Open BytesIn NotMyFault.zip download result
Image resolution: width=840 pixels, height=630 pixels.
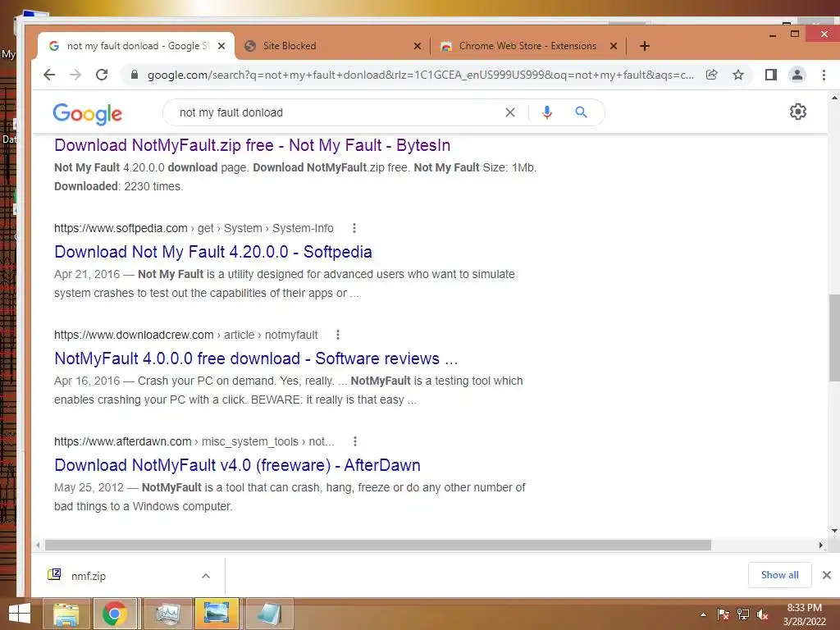(253, 145)
